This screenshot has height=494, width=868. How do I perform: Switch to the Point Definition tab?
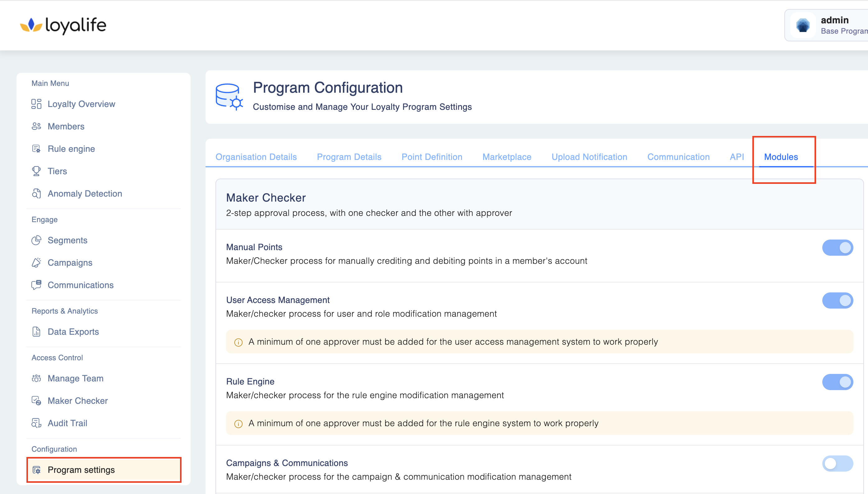432,157
